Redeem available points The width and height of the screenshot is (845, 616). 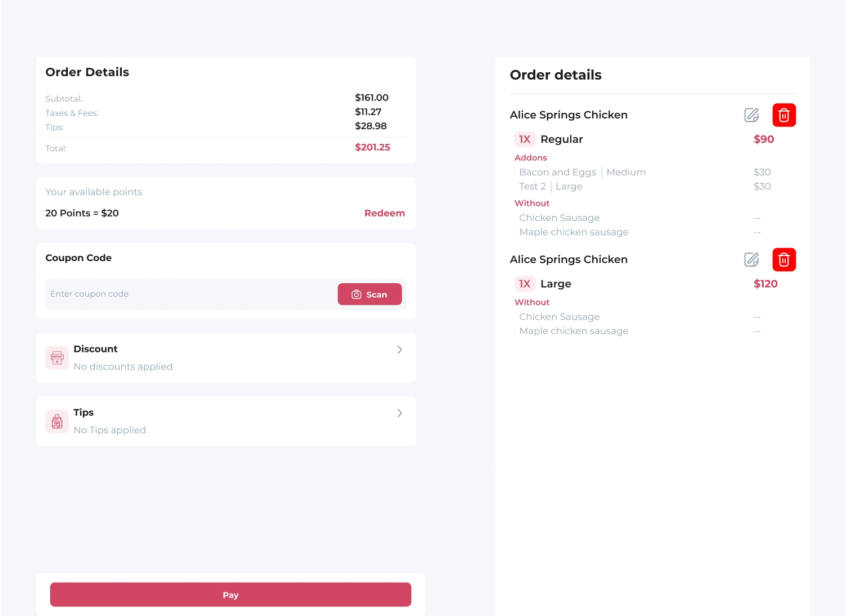384,213
